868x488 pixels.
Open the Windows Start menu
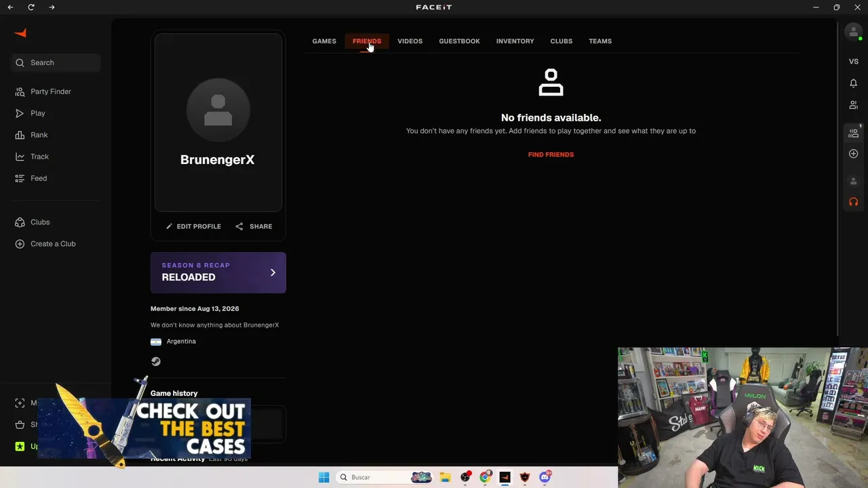pos(324,477)
